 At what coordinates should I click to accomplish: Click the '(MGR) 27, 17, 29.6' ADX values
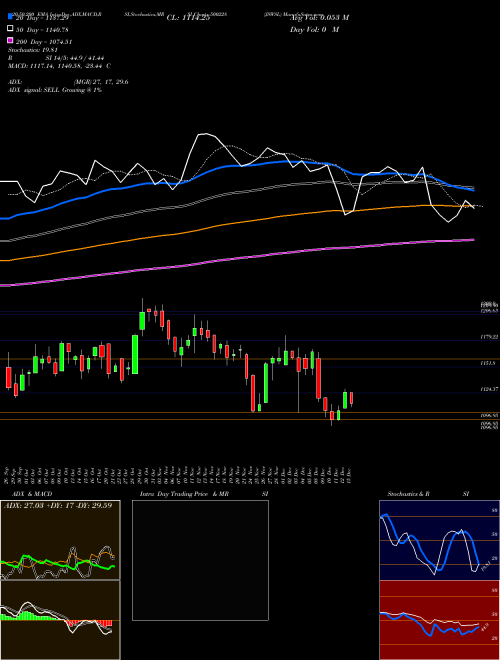[x=101, y=82]
